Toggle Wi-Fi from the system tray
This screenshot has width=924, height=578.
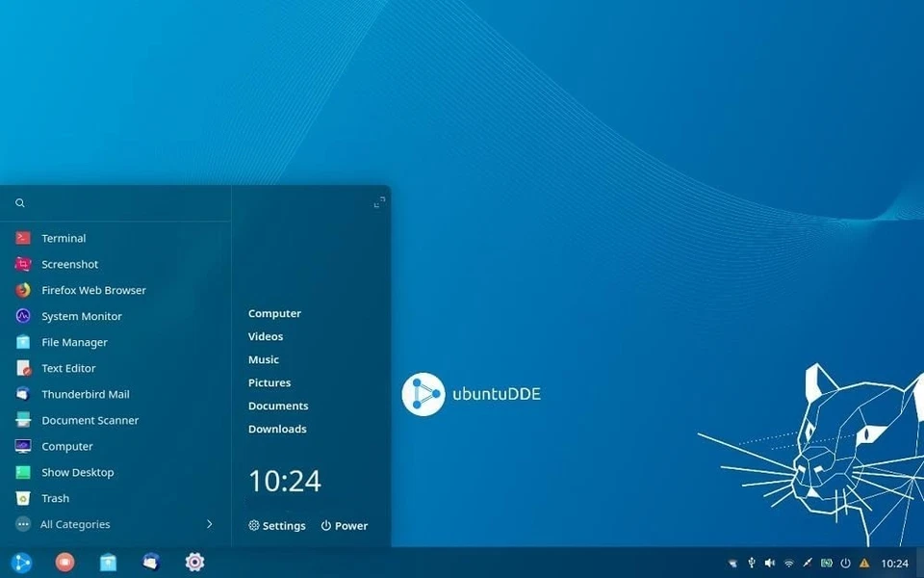(x=789, y=563)
